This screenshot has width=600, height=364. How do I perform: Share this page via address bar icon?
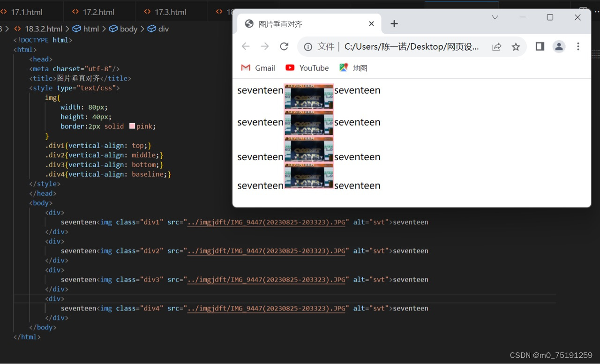(x=496, y=47)
